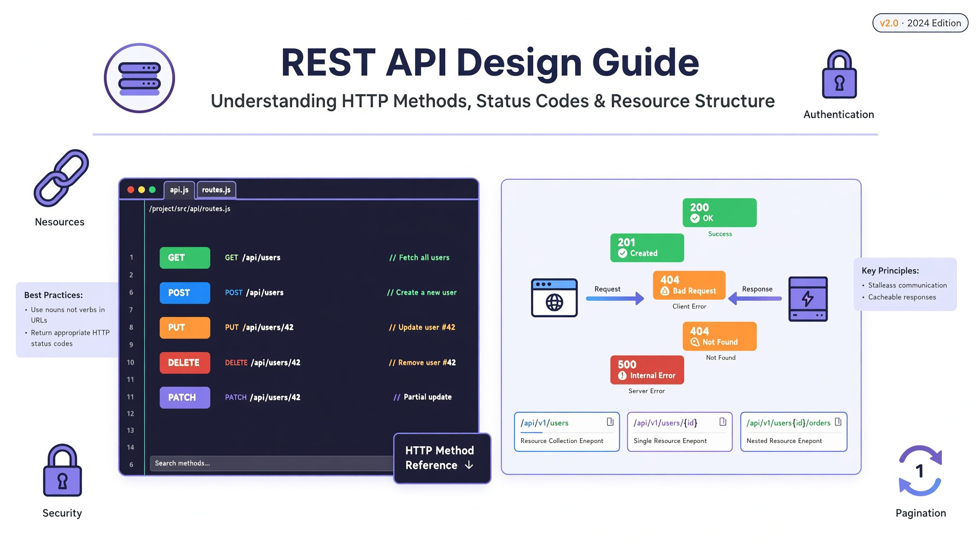Image resolution: width=980 pixels, height=560 pixels.
Task: Click the server stack logo icon
Action: 139,78
